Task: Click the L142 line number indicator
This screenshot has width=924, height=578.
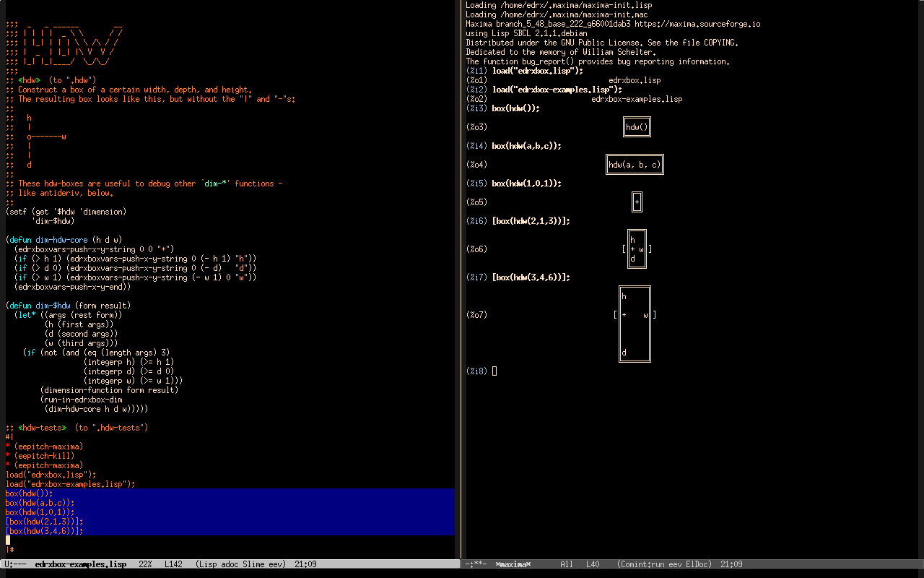Action: click(x=173, y=564)
